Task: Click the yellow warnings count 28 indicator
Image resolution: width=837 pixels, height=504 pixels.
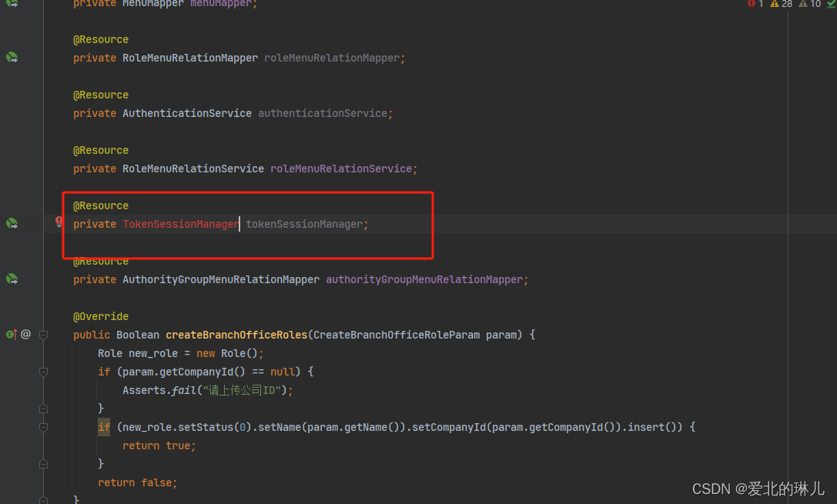Action: 781,4
